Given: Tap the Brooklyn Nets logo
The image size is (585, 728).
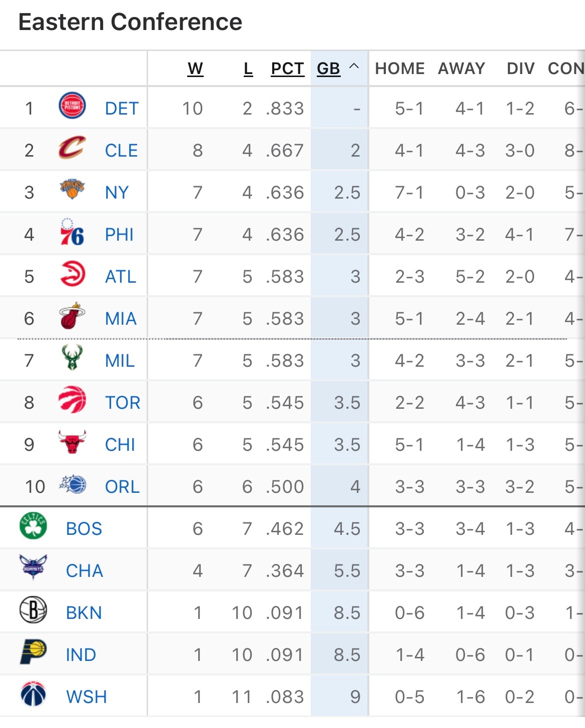Looking at the screenshot, I should pyautogui.click(x=33, y=610).
